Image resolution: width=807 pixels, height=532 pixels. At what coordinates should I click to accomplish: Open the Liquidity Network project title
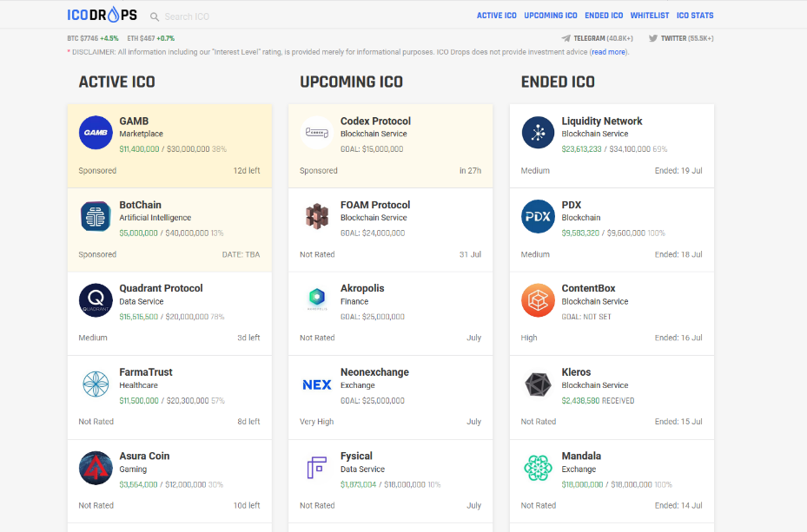tap(602, 121)
